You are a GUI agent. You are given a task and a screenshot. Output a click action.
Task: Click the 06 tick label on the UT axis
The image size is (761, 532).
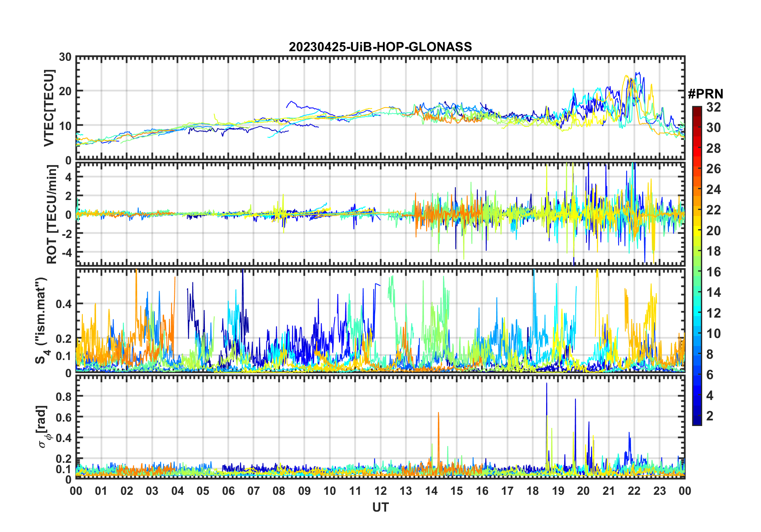228,491
